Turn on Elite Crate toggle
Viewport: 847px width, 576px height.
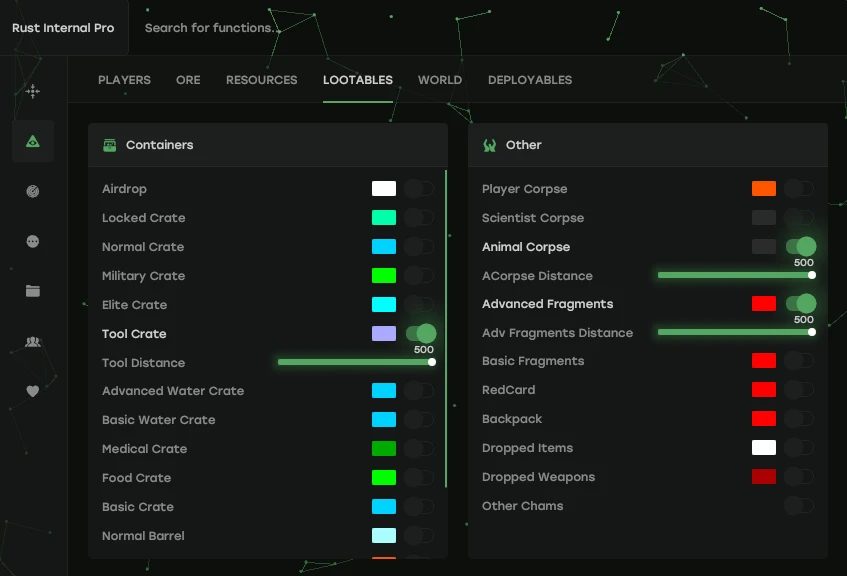[x=420, y=305]
